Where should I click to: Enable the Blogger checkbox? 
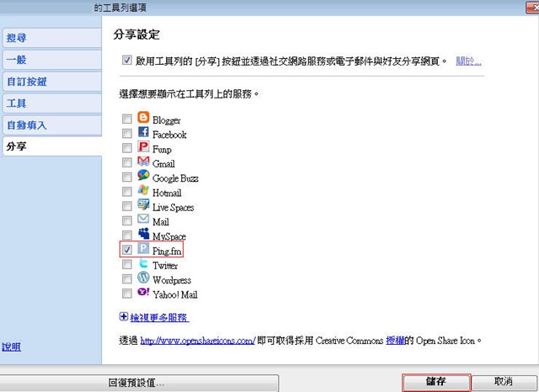tap(127, 119)
